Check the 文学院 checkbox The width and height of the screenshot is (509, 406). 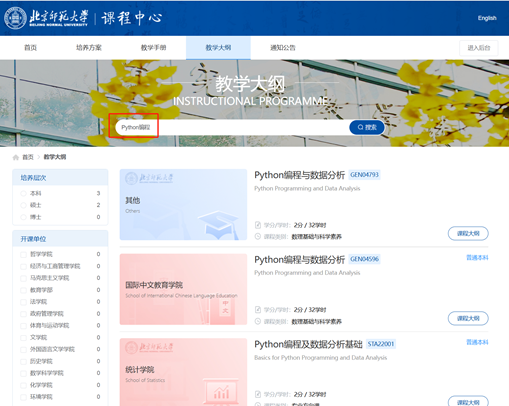[23, 338]
